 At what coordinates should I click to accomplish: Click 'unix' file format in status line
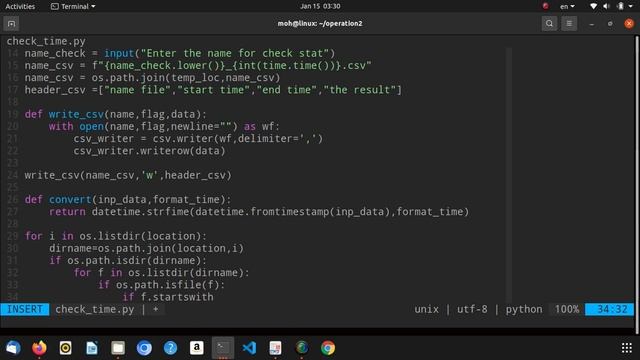pos(427,309)
